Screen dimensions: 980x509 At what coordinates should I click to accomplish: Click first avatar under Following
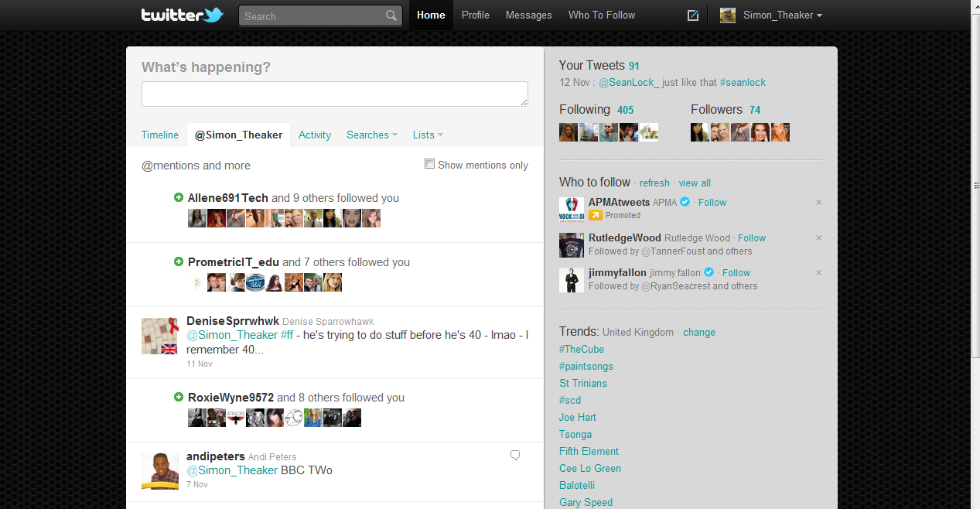pyautogui.click(x=569, y=132)
